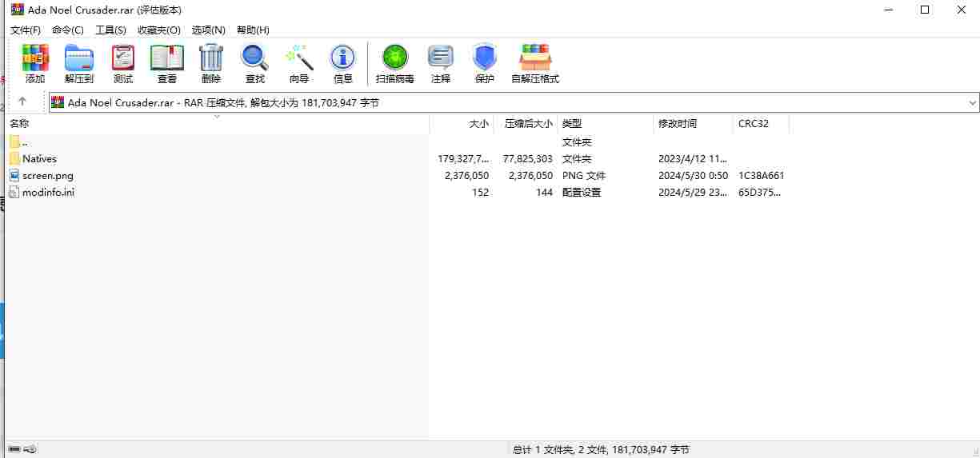Open the 命令(C) menu
The width and height of the screenshot is (980, 458).
[68, 30]
